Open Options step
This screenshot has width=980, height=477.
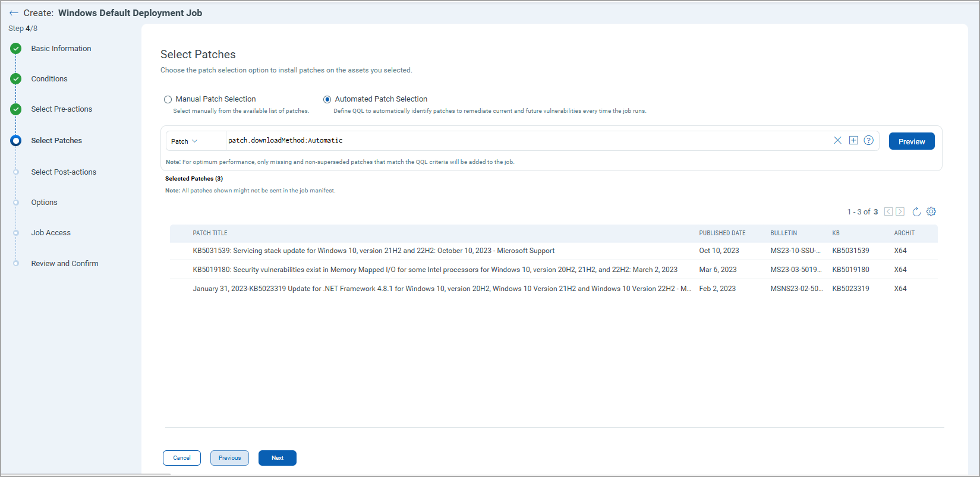[45, 203]
